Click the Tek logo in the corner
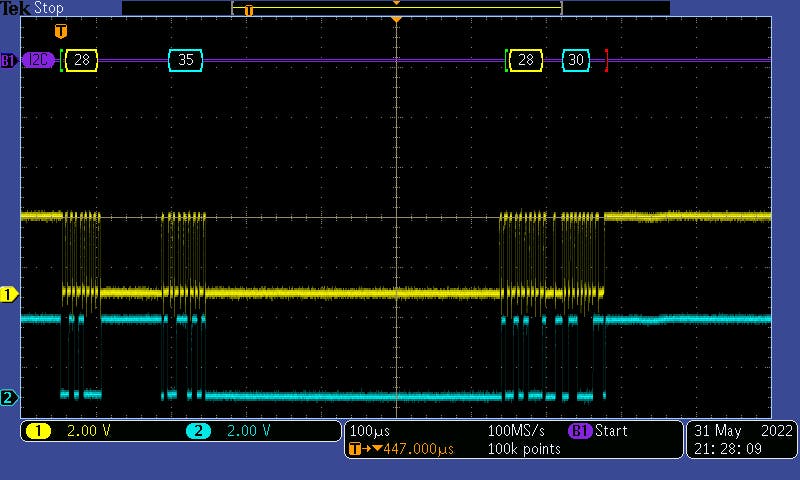The image size is (800, 480). point(16,8)
